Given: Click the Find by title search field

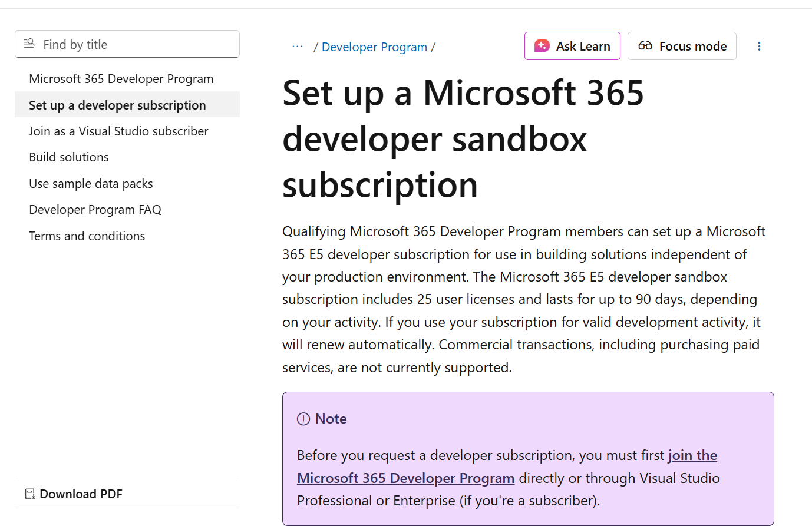Looking at the screenshot, I should coord(127,44).
